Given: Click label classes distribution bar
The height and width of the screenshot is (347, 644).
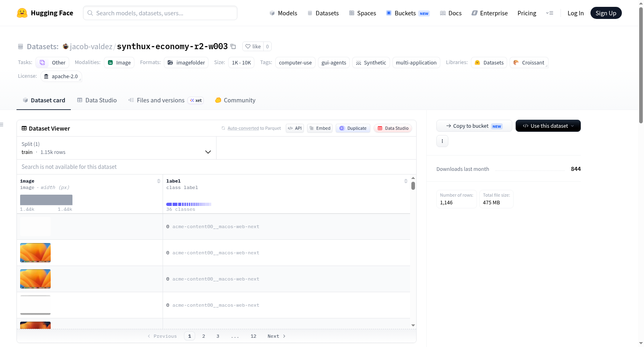Looking at the screenshot, I should point(189,204).
